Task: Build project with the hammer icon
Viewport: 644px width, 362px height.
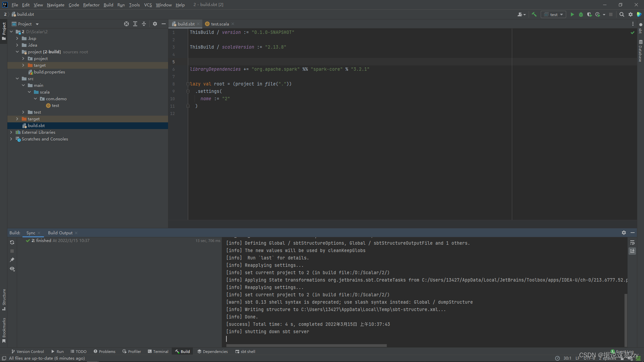Action: point(534,14)
